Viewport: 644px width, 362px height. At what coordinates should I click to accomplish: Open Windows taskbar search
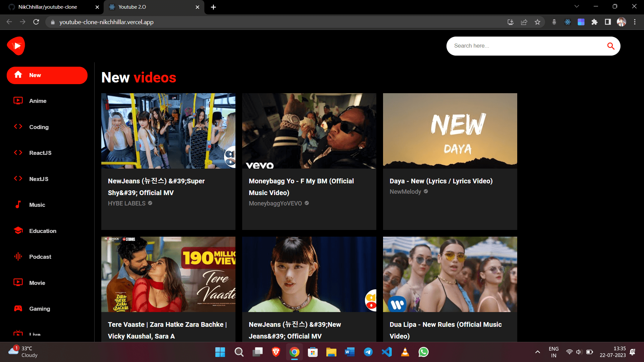(239, 352)
